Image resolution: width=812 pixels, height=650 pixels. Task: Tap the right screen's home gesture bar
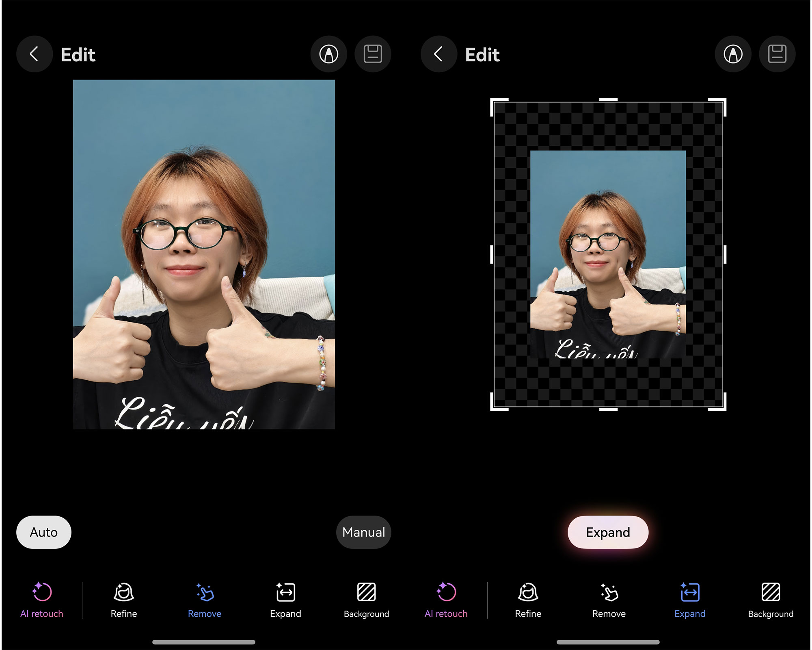608,642
